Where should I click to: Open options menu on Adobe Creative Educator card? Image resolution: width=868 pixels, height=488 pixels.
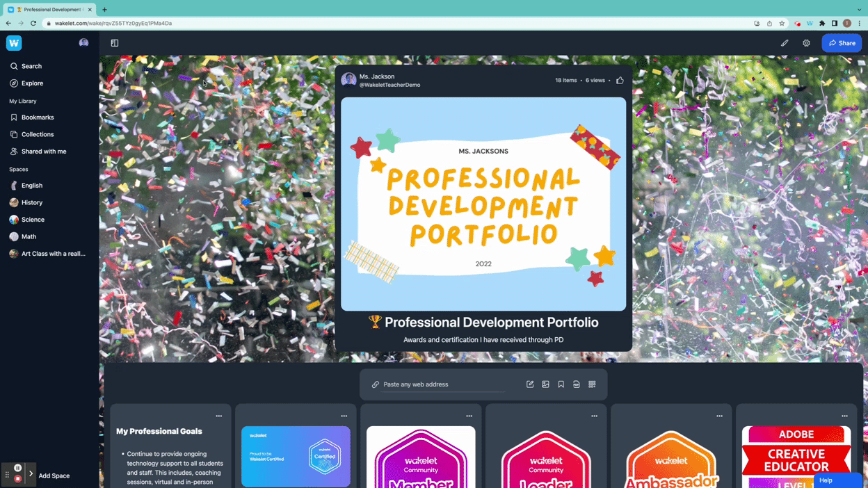tap(845, 416)
